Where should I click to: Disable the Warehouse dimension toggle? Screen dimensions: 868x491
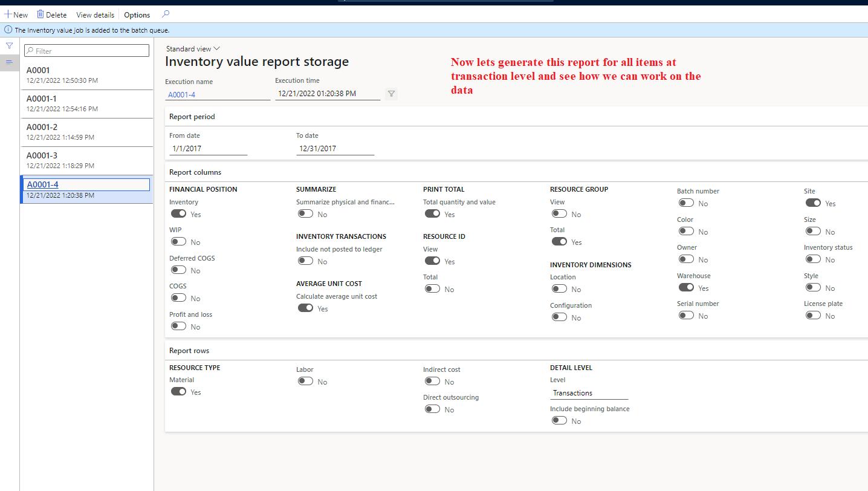[686, 287]
